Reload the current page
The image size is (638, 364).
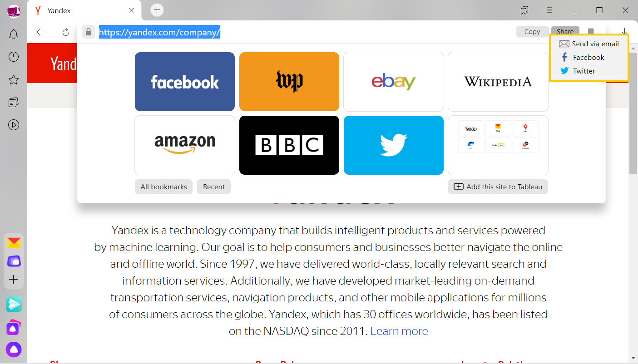click(66, 32)
